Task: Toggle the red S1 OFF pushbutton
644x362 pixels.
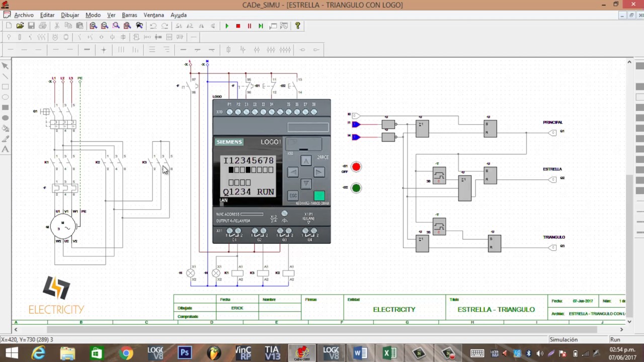Action: pos(356,167)
